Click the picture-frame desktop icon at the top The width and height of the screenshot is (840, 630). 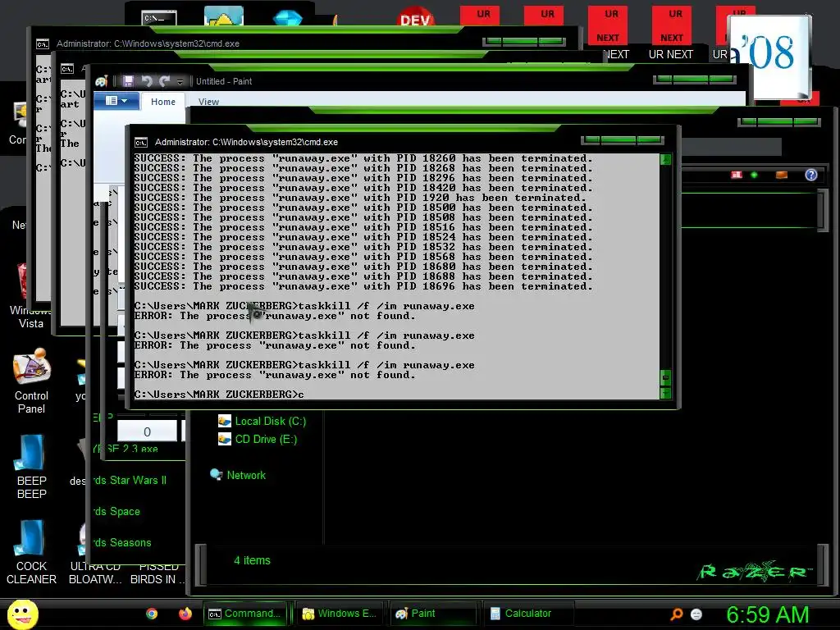(x=224, y=16)
